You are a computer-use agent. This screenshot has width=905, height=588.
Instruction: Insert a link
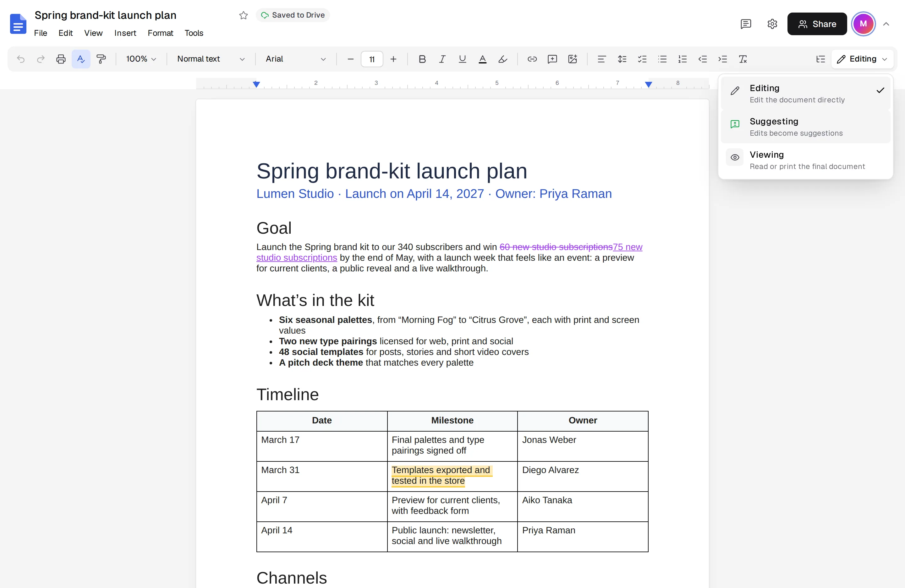click(532, 59)
